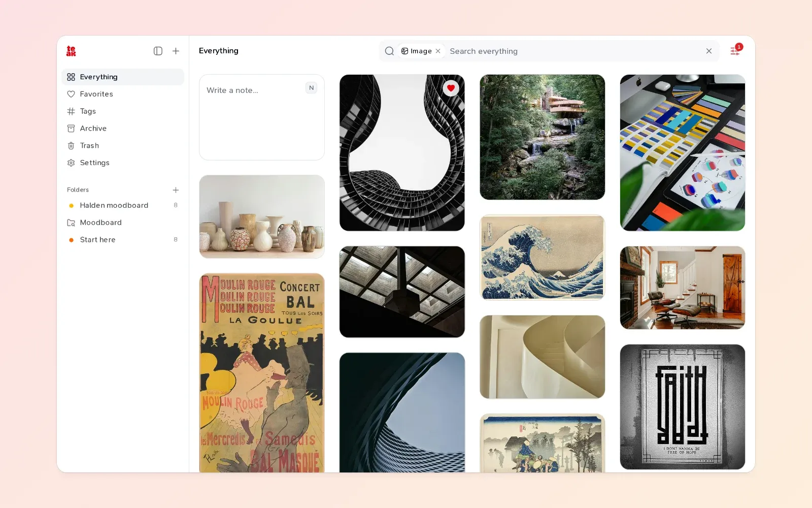This screenshot has height=508, width=812.
Task: Open the cream spiral staircase image
Action: point(542,357)
